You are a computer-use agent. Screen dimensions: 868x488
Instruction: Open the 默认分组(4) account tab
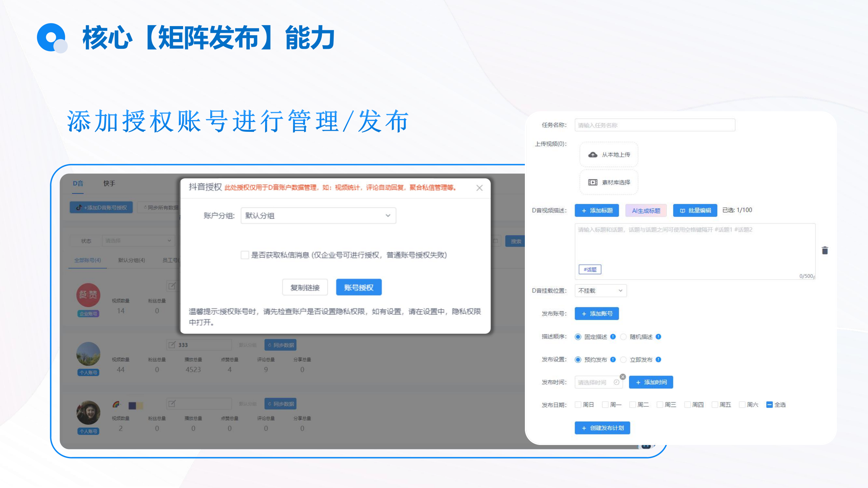pos(131,260)
